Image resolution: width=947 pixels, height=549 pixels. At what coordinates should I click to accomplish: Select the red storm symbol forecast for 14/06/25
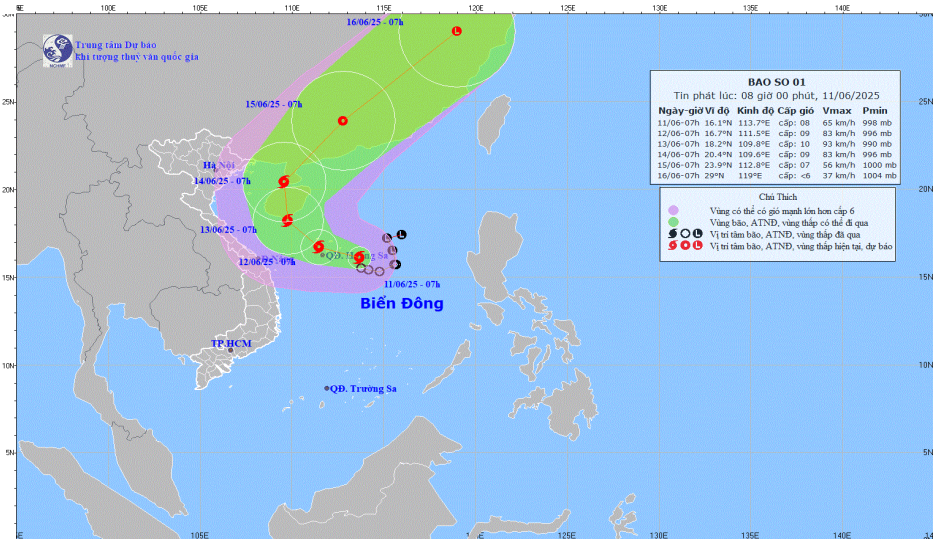pyautogui.click(x=284, y=181)
